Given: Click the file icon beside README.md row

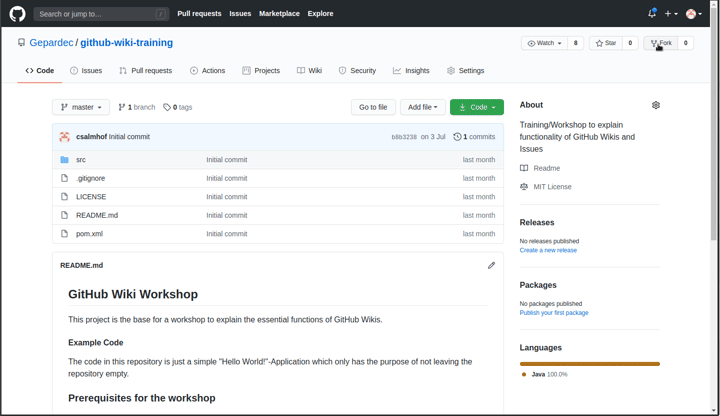Looking at the screenshot, I should pyautogui.click(x=64, y=215).
